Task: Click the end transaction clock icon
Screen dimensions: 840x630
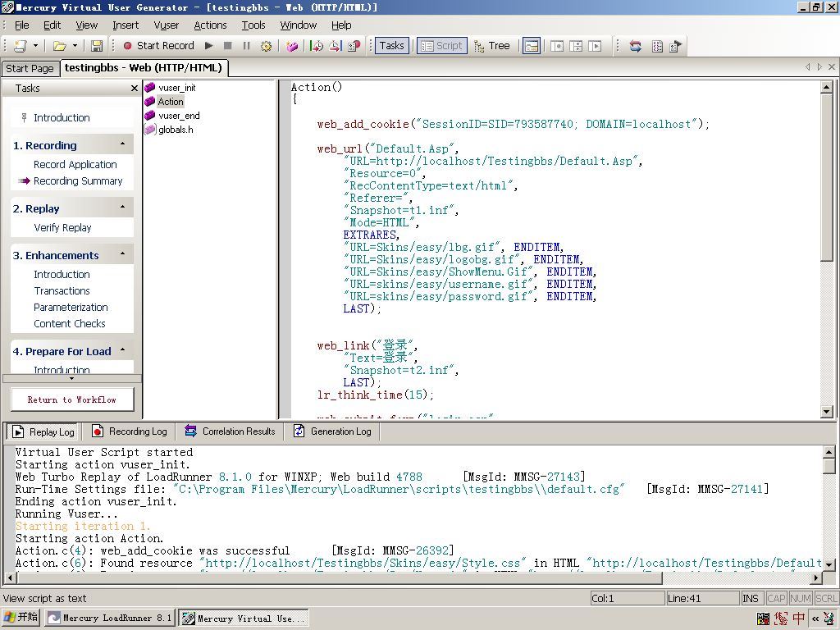Action: click(336, 46)
